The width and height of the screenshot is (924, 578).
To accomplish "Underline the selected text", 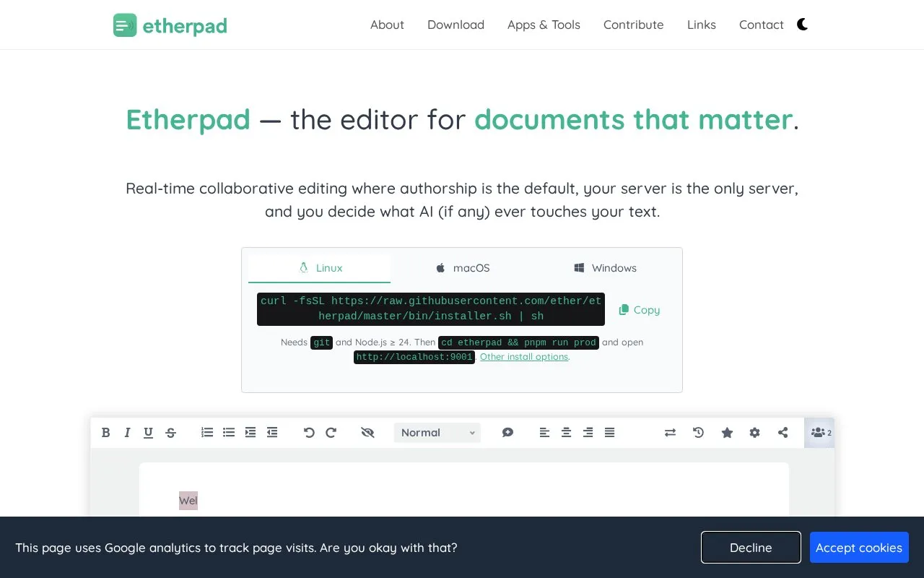I will point(148,433).
